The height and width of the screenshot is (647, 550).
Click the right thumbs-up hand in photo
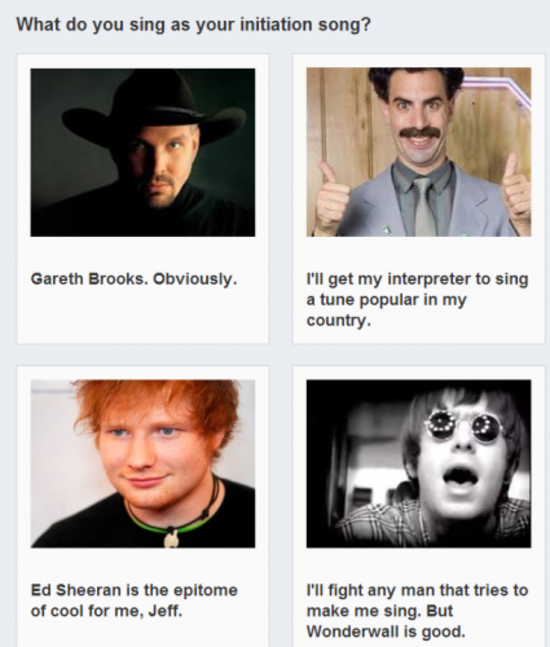(x=516, y=189)
